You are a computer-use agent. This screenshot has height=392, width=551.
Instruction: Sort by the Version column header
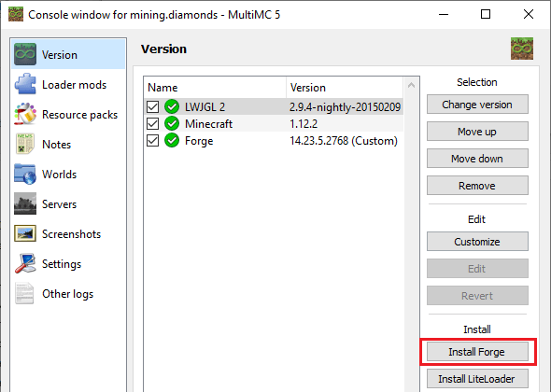(x=345, y=88)
